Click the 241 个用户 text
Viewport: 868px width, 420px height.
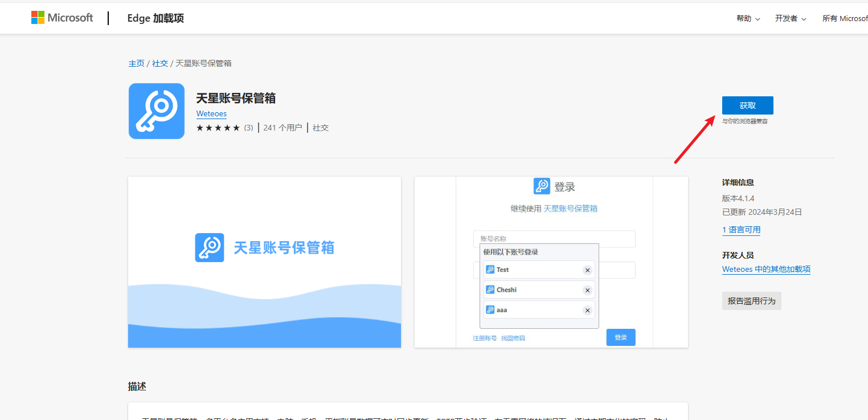pos(282,128)
